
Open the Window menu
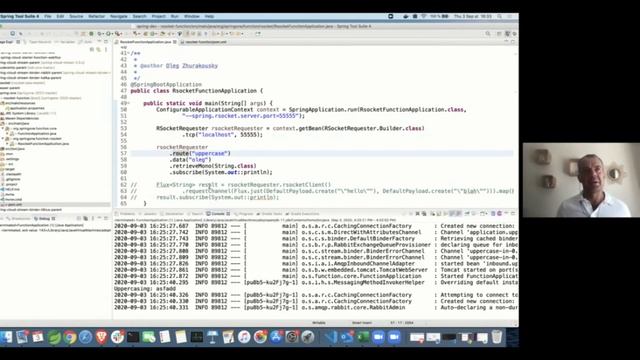191,16
